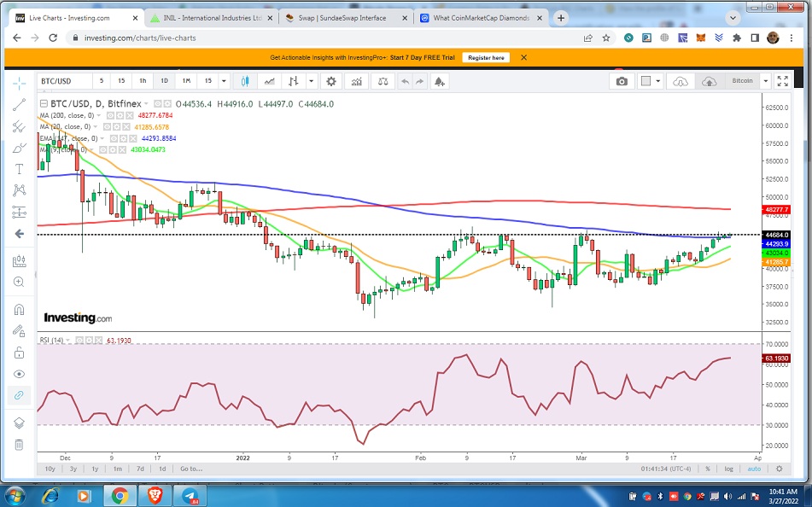Set the 10y date range
The height and width of the screenshot is (507, 812).
50,469
